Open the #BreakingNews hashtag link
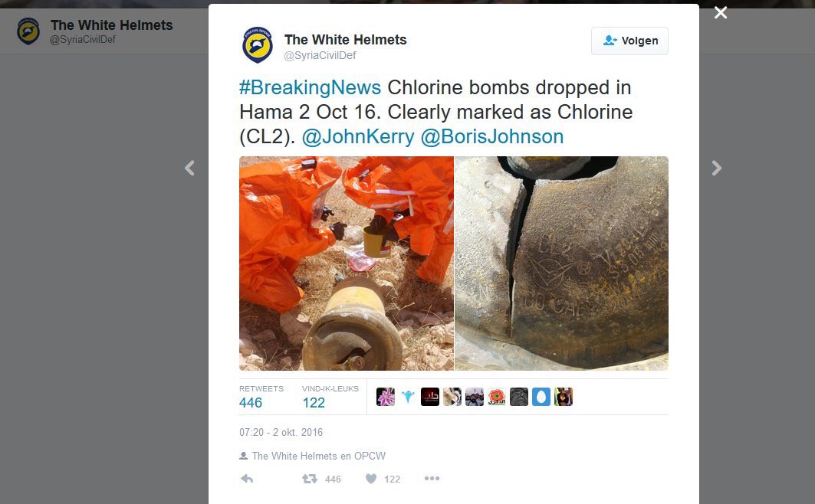The image size is (815, 504). click(x=311, y=88)
